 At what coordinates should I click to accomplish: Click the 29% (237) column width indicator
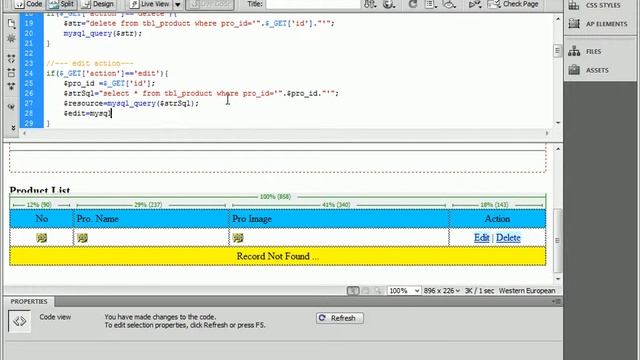(148, 204)
